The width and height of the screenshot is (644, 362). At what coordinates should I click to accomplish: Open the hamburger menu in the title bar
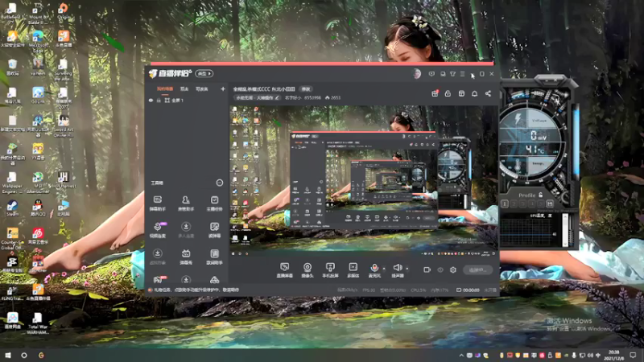(462, 74)
